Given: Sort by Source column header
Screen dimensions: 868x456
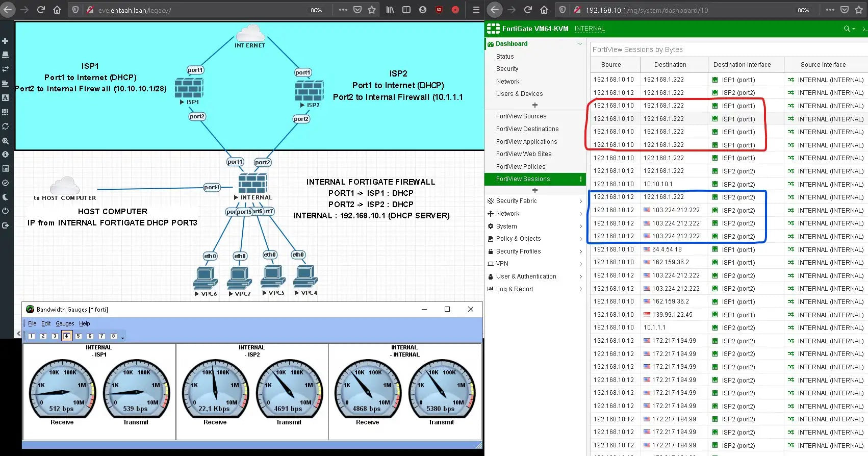Looking at the screenshot, I should point(611,65).
